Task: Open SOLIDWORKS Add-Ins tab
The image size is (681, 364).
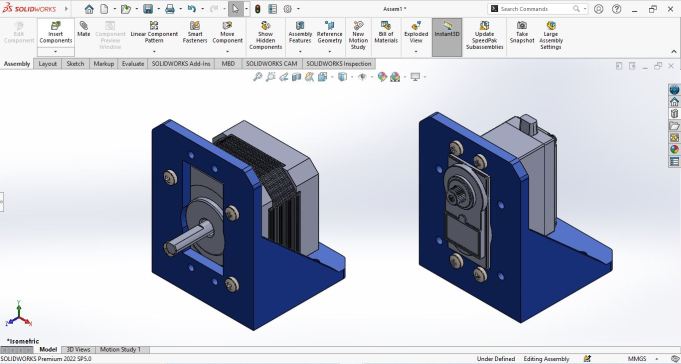Action: (x=182, y=64)
